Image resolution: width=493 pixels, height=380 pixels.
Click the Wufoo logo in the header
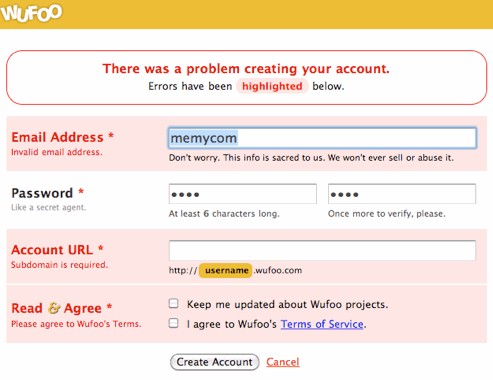coord(31,13)
